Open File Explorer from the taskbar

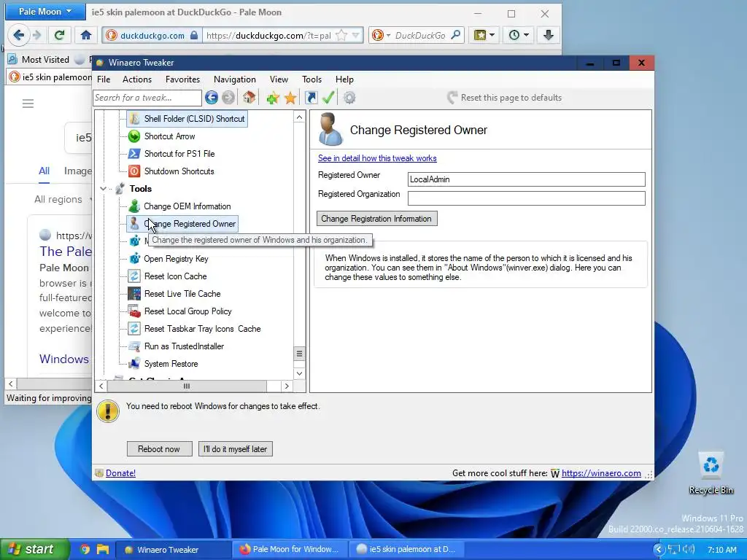pos(103,549)
